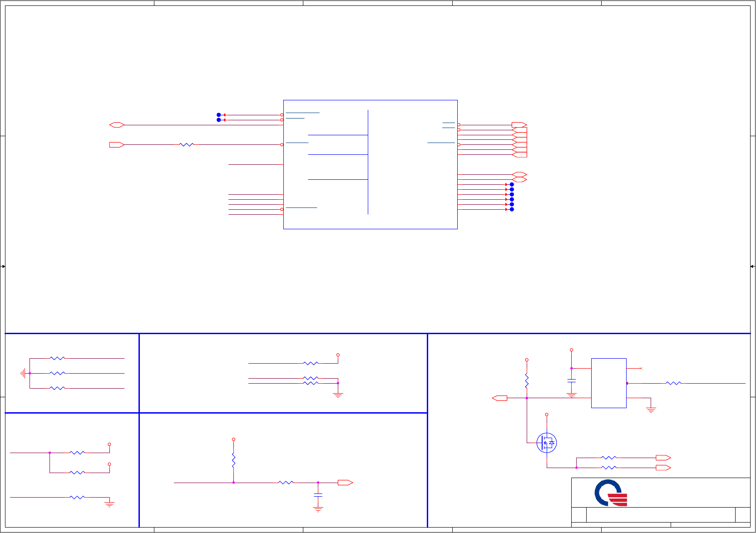The height and width of the screenshot is (533, 756).
Task: Select the lower output port after the MOSFET resistors
Action: (663, 468)
